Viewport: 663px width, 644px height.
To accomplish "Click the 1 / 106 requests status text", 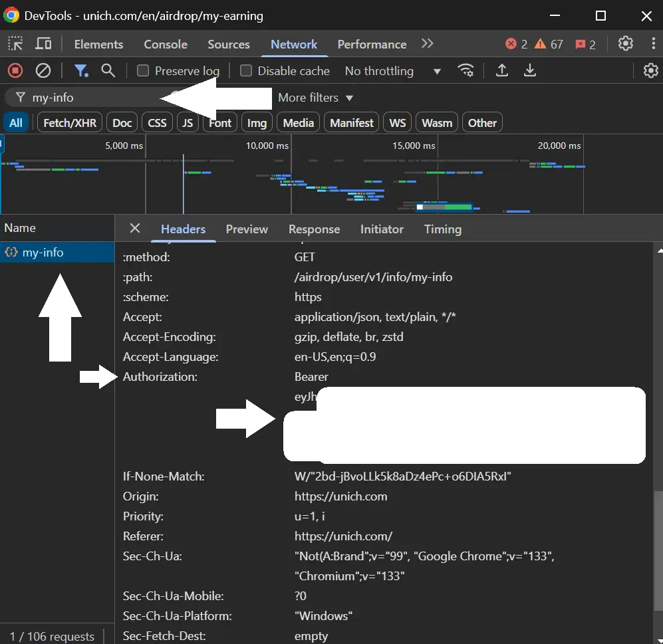I will tap(52, 636).
